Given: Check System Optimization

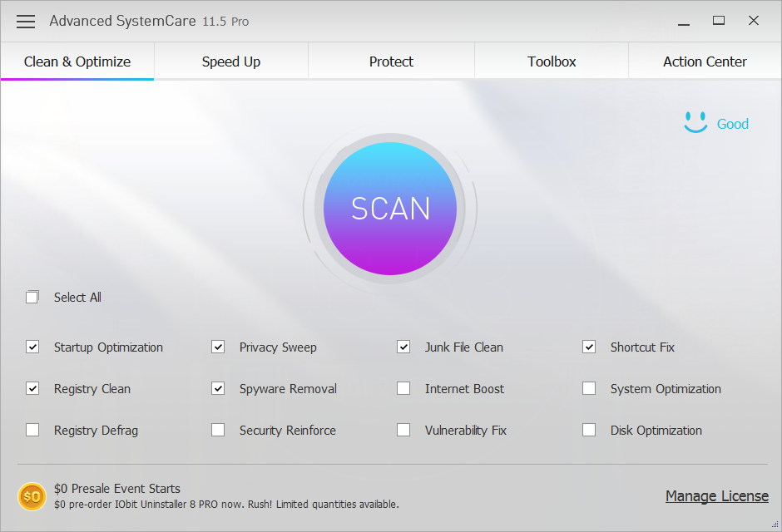Looking at the screenshot, I should 589,388.
